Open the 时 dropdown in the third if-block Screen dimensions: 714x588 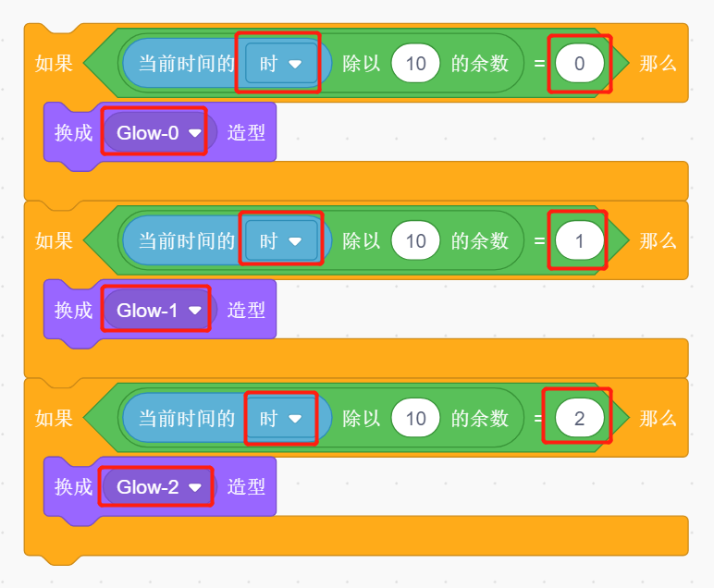pos(281,418)
